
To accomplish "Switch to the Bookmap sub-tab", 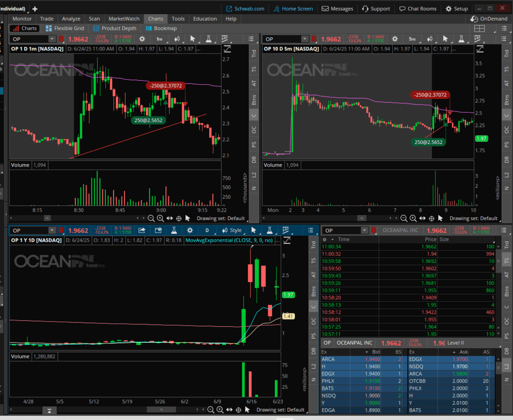I will (x=161, y=28).
